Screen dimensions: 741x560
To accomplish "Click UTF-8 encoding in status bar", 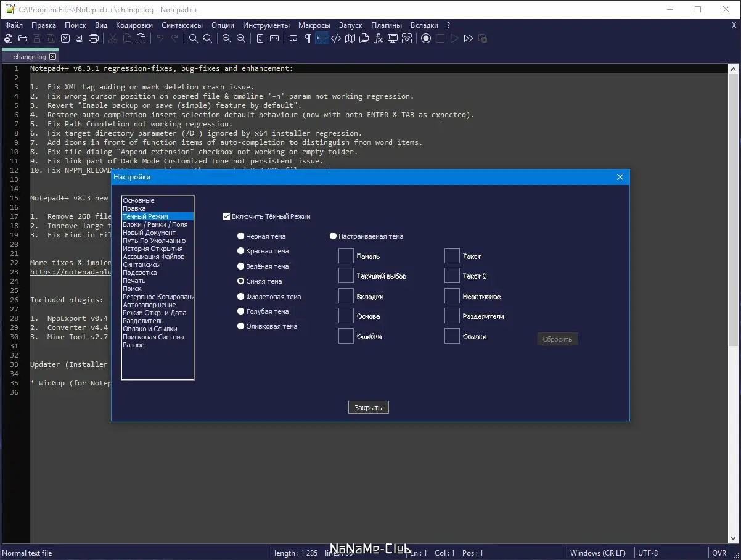I will click(x=649, y=553).
